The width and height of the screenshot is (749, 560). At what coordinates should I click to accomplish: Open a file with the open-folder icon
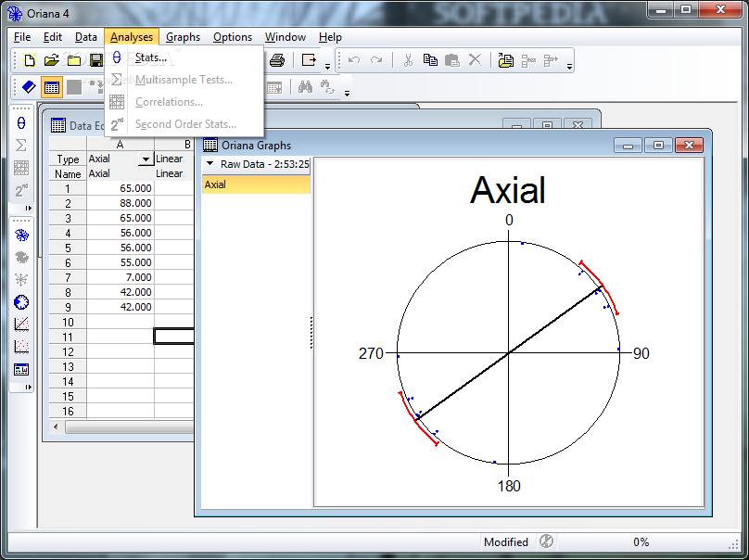pos(52,60)
